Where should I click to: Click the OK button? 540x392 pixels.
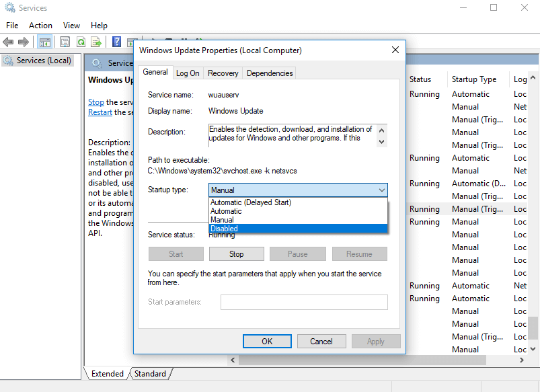click(267, 342)
